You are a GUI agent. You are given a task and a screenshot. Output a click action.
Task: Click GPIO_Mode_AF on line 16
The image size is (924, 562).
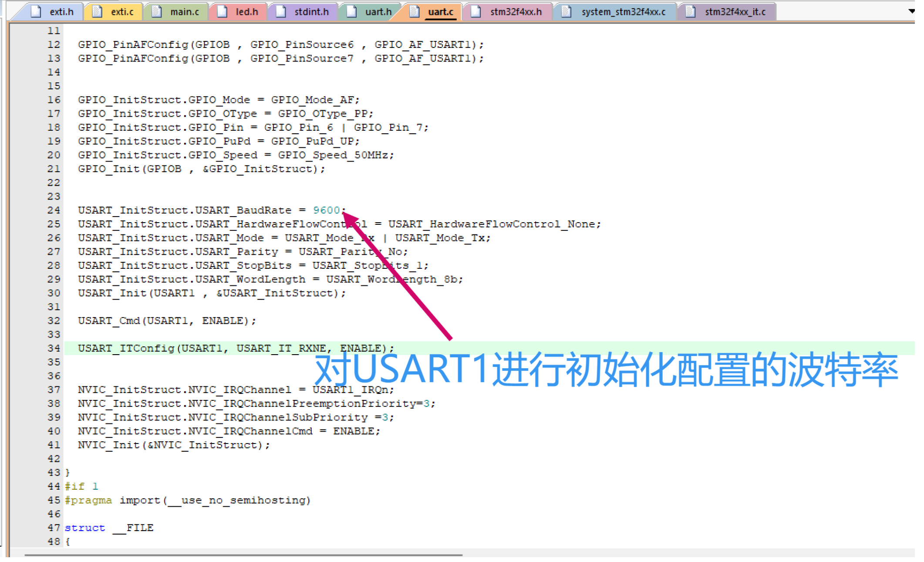click(312, 100)
